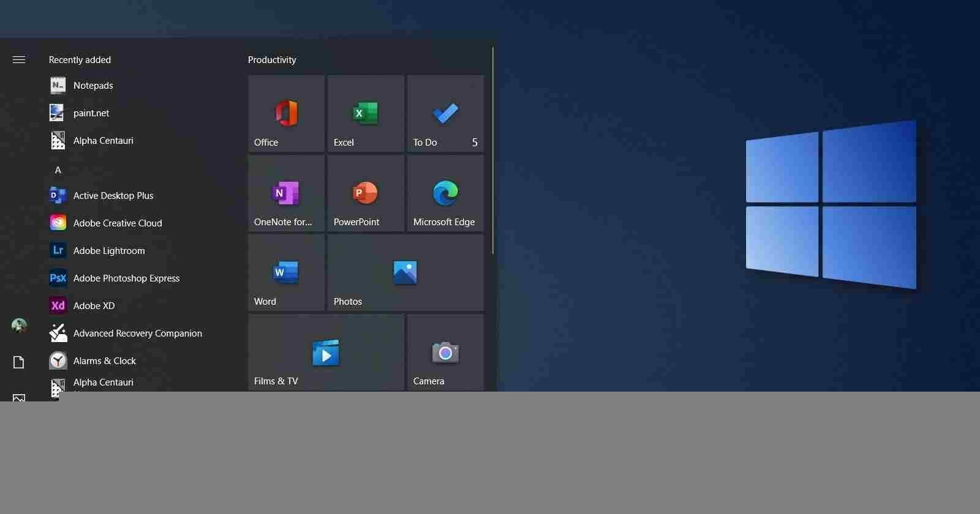Select the Recently added heading
Image resolution: width=980 pixels, height=514 pixels.
point(80,59)
